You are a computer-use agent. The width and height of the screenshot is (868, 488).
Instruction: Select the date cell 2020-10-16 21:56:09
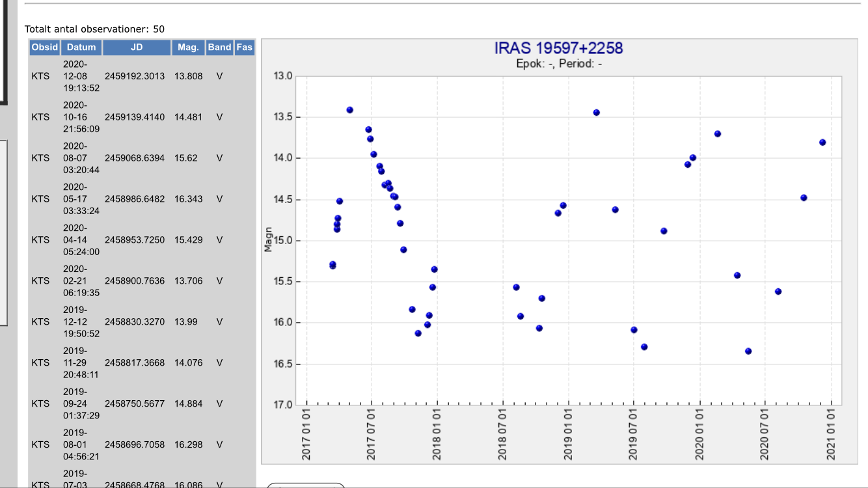tap(81, 117)
